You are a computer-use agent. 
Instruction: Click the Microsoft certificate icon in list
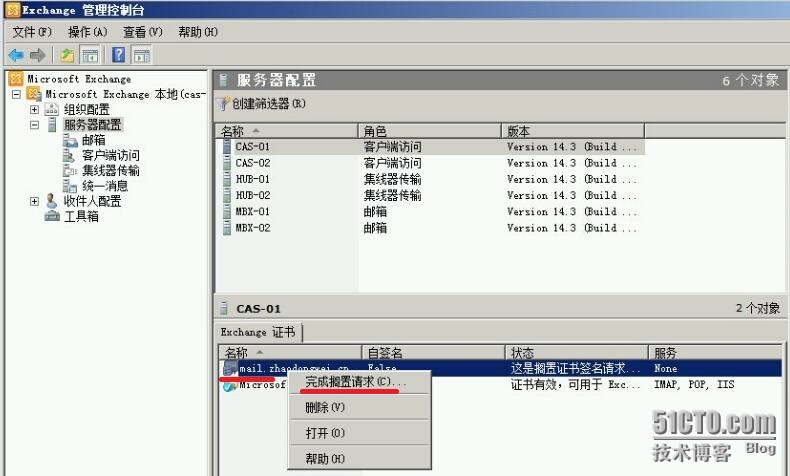click(230, 385)
